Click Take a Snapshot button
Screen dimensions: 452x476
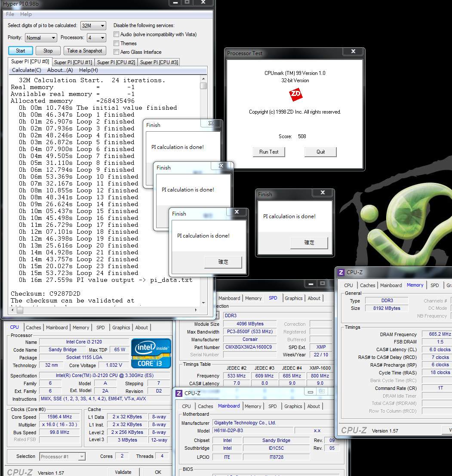point(85,51)
